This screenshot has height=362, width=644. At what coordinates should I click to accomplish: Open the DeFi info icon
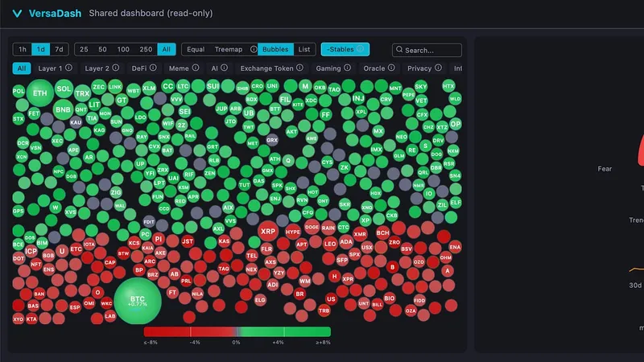(x=153, y=68)
